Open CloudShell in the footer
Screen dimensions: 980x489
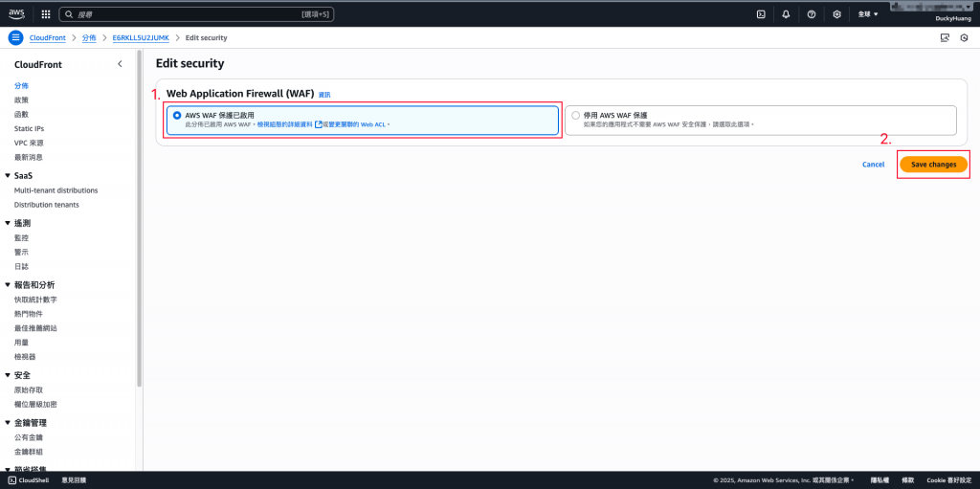(29, 480)
